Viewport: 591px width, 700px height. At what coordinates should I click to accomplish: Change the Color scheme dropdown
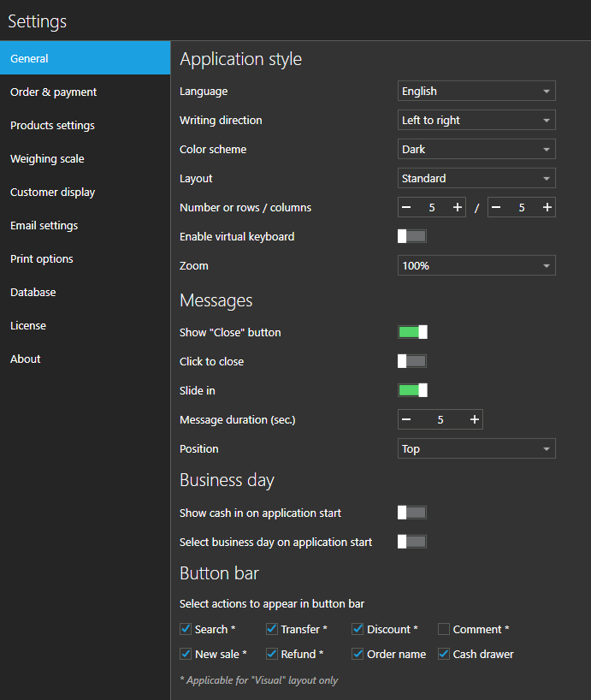(476, 149)
